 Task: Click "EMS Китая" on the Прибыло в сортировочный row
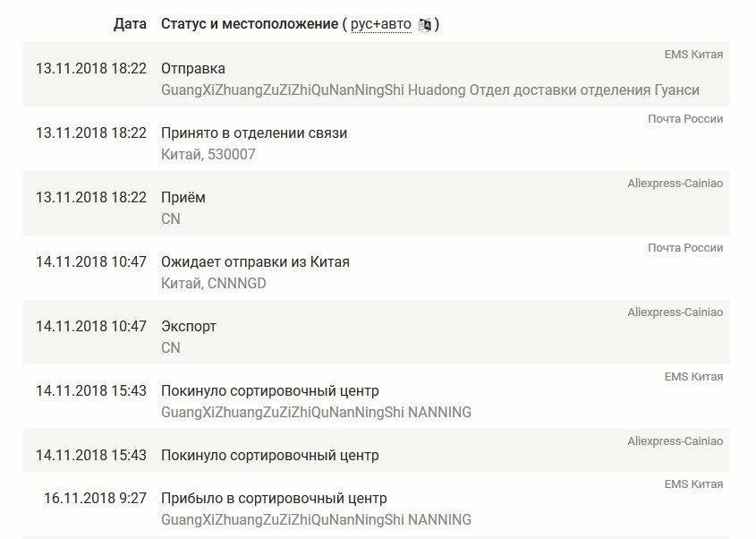pyautogui.click(x=693, y=484)
